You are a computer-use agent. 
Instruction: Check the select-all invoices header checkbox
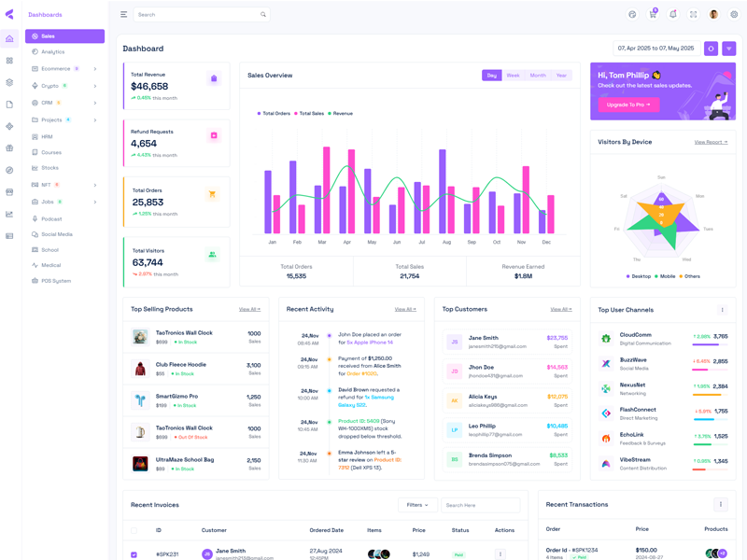click(x=134, y=530)
